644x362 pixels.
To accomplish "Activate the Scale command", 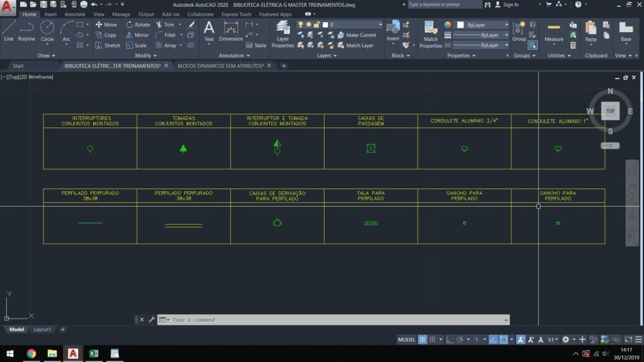I will click(x=136, y=45).
